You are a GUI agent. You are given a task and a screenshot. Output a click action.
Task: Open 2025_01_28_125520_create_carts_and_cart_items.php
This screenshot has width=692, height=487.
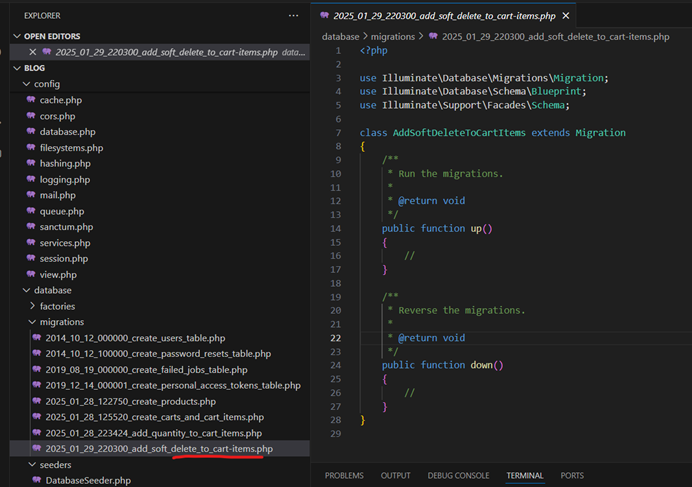[154, 417]
